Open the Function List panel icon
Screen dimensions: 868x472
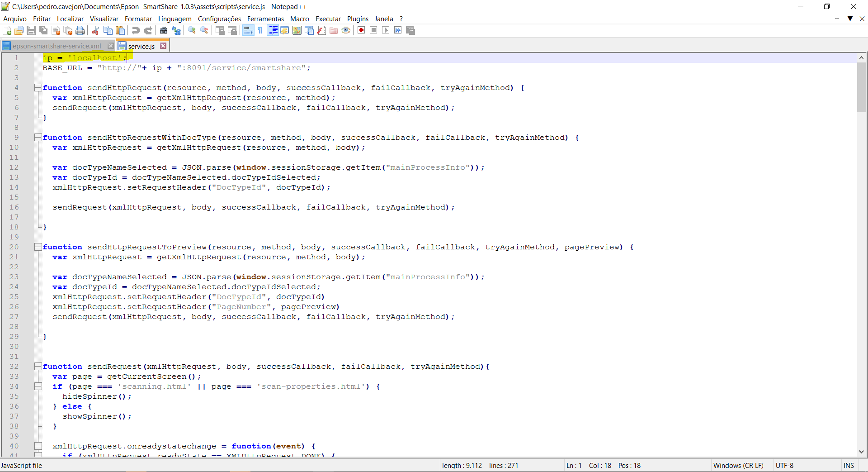321,30
